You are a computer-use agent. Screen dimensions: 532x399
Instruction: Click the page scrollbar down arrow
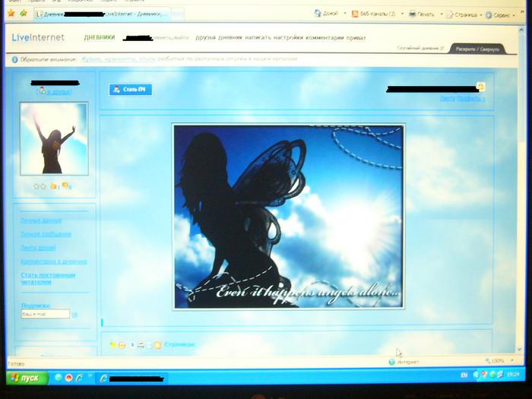(519, 350)
